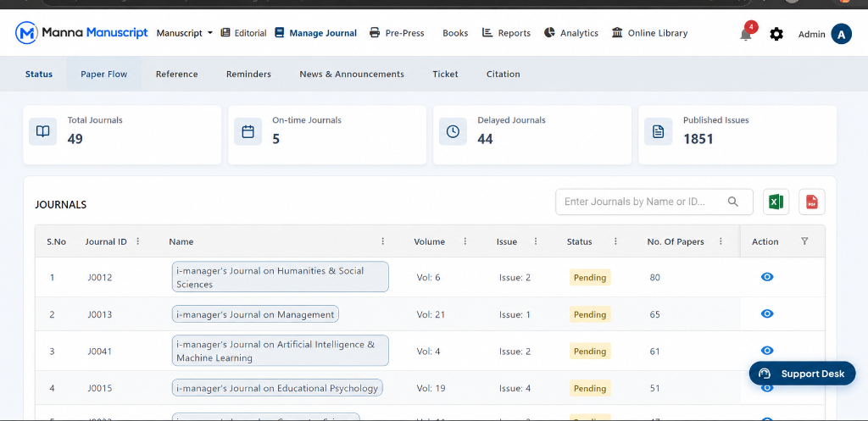868x421 pixels.
Task: Open the Support Desk button
Action: coord(802,374)
